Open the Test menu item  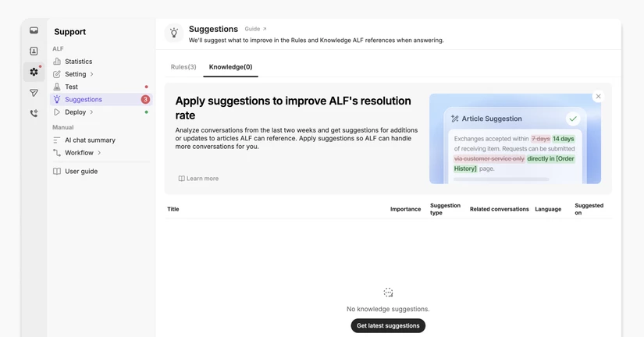(101, 87)
